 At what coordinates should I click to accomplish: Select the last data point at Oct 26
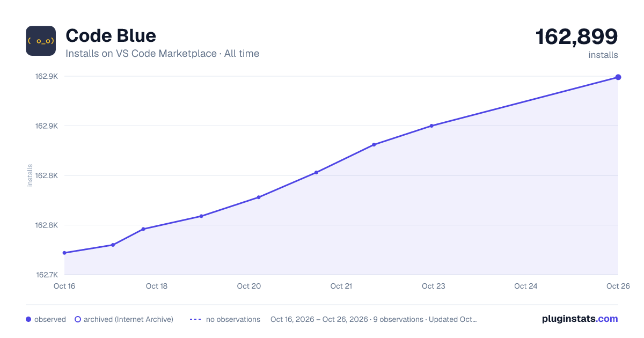click(618, 77)
